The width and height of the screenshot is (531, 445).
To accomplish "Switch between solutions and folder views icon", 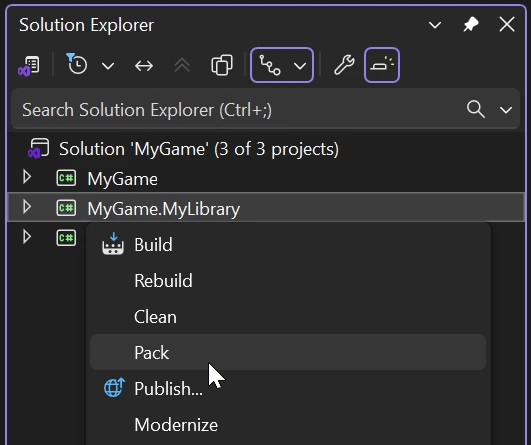I will coord(29,66).
